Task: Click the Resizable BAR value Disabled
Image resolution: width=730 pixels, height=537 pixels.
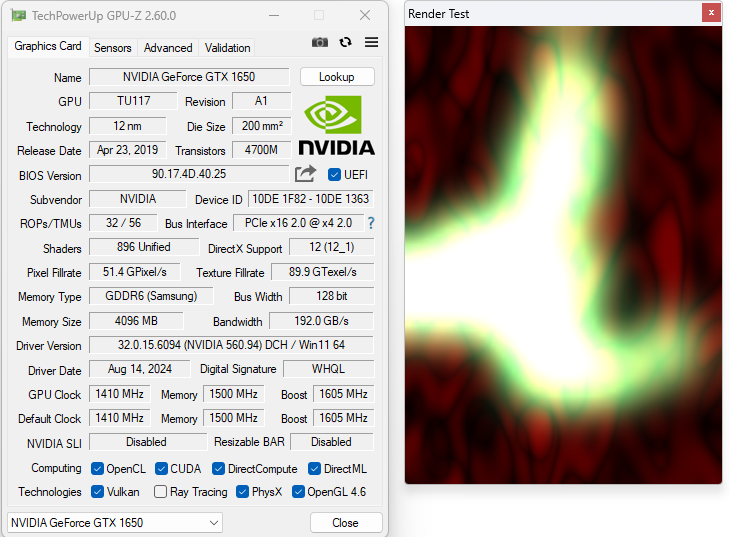Action: [x=331, y=442]
